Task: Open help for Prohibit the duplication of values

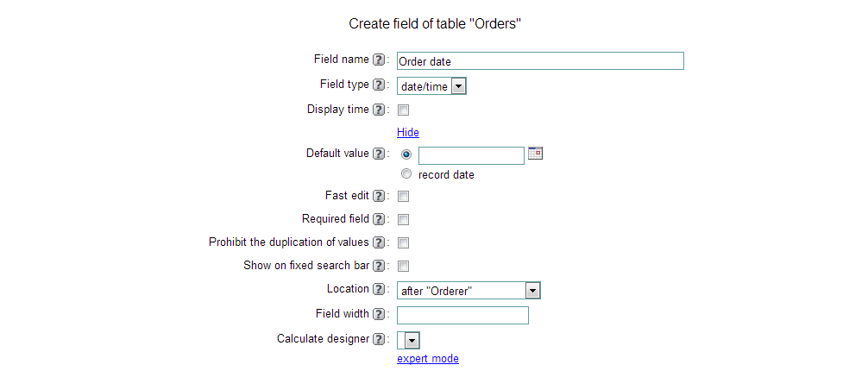Action: (x=379, y=242)
